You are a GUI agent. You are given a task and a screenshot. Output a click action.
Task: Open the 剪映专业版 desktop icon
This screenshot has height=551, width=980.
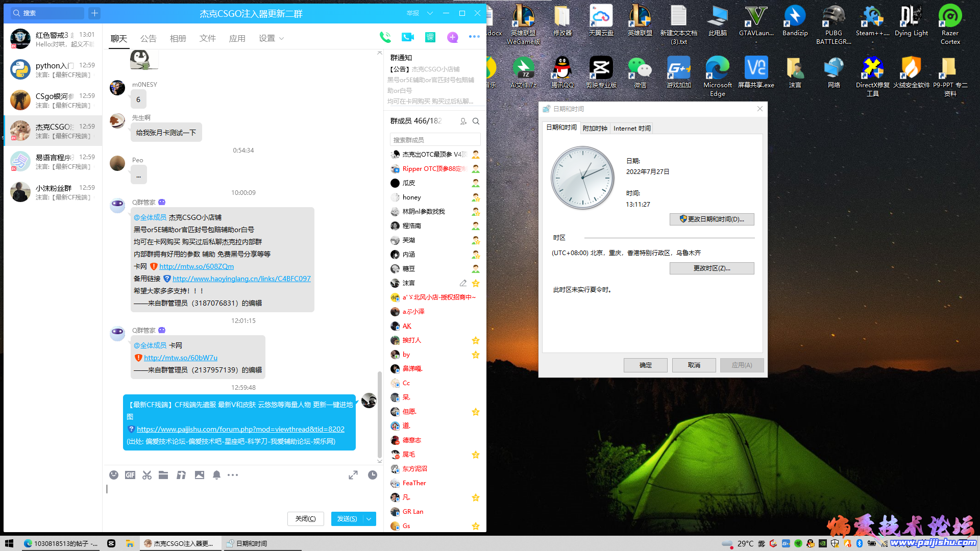coord(601,72)
